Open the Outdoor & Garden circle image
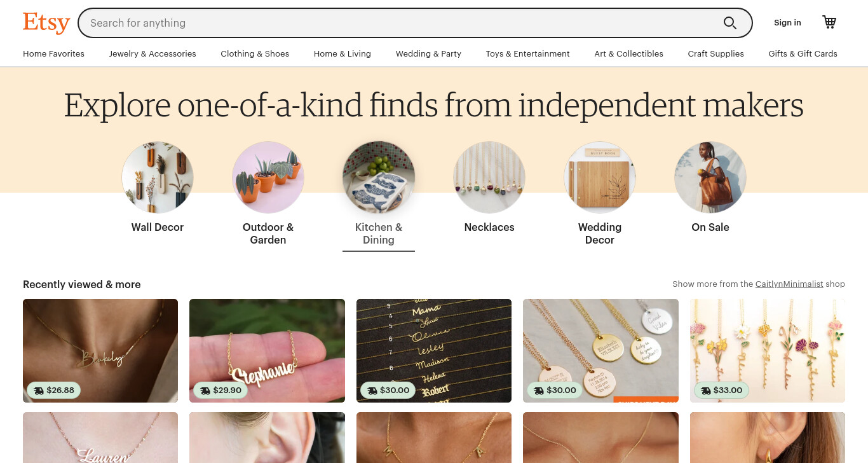 point(268,177)
